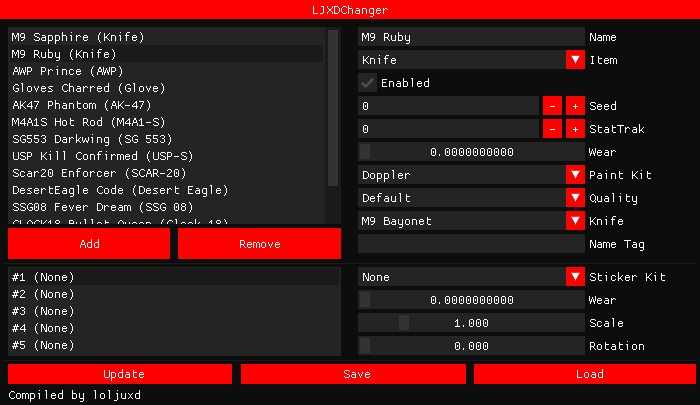Select sticker slot #4 (None)
This screenshot has height=405, width=700.
pos(174,328)
